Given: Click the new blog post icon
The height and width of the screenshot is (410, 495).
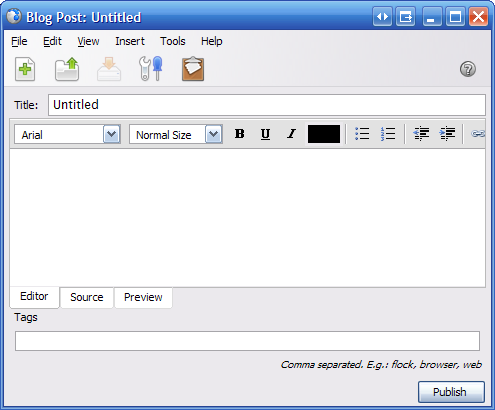Looking at the screenshot, I should (x=25, y=69).
